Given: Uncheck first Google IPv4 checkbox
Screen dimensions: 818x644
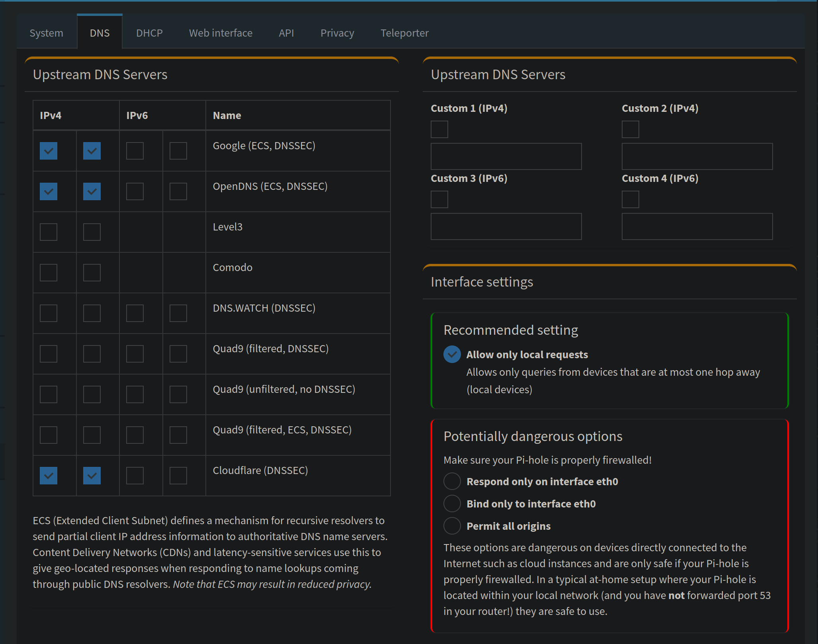Looking at the screenshot, I should (49, 151).
